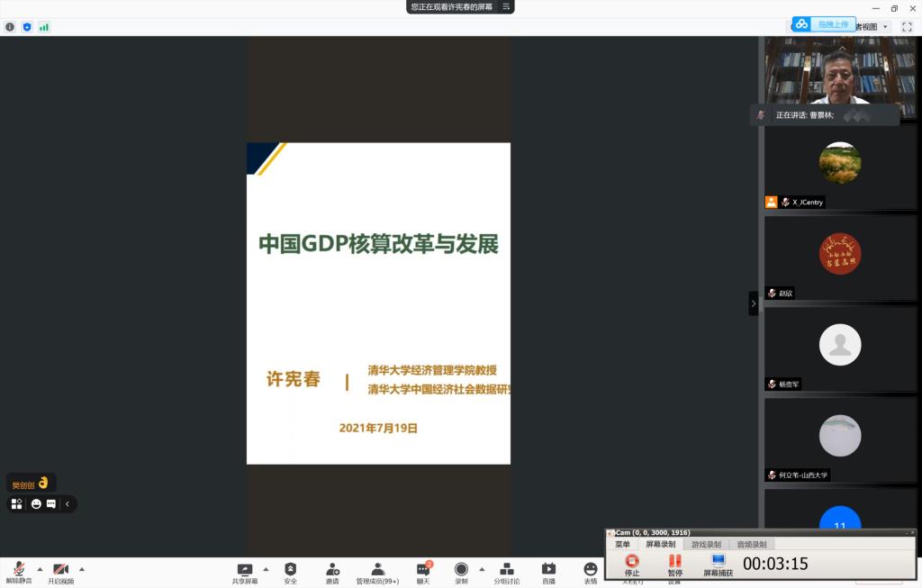Click the chat bubble icon in floating toolbar
The width and height of the screenshot is (922, 588).
tap(51, 504)
